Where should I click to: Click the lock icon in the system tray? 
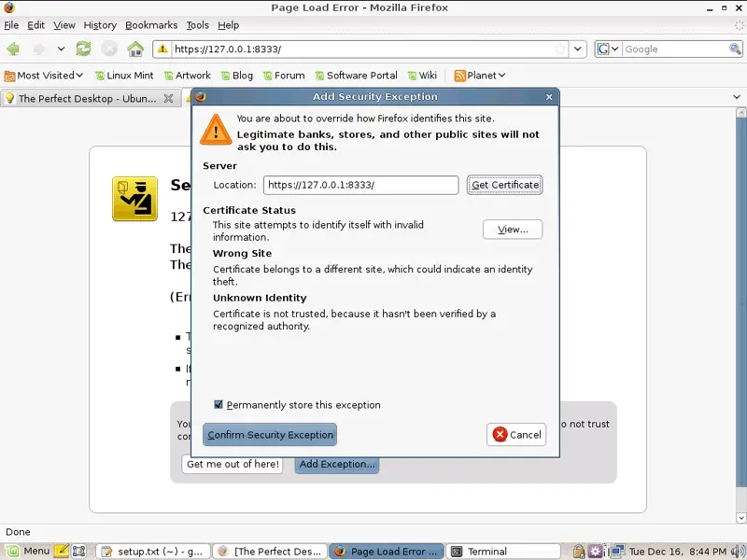tap(579, 552)
